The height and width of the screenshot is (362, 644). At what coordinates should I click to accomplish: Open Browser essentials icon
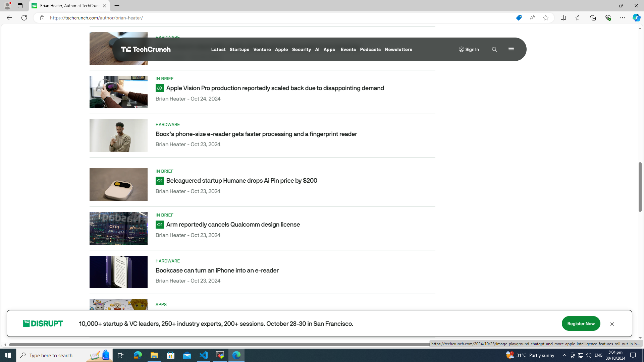607,18
